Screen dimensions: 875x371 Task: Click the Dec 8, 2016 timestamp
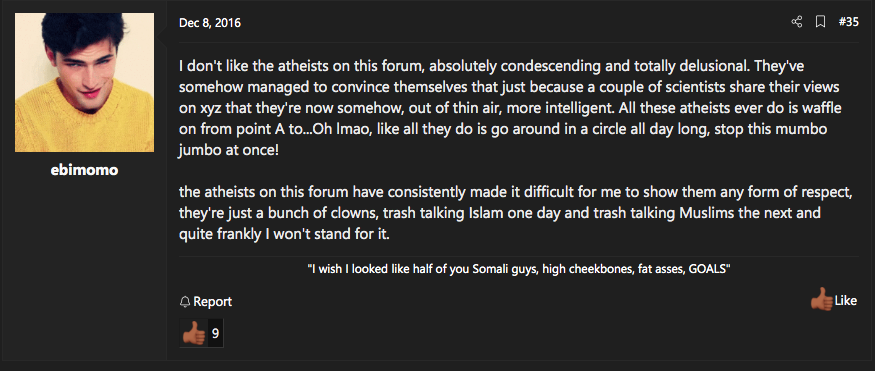210,23
